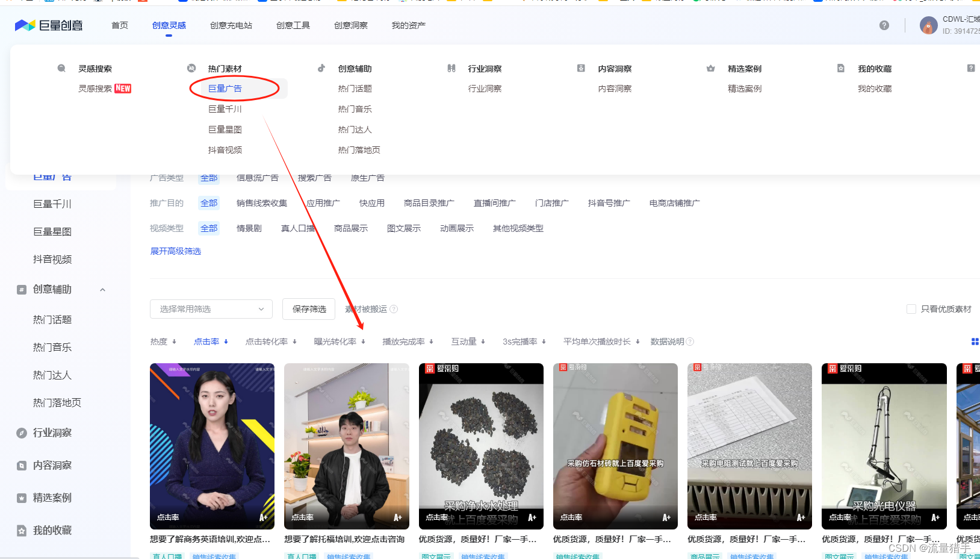Switch to grid view icon

click(975, 342)
